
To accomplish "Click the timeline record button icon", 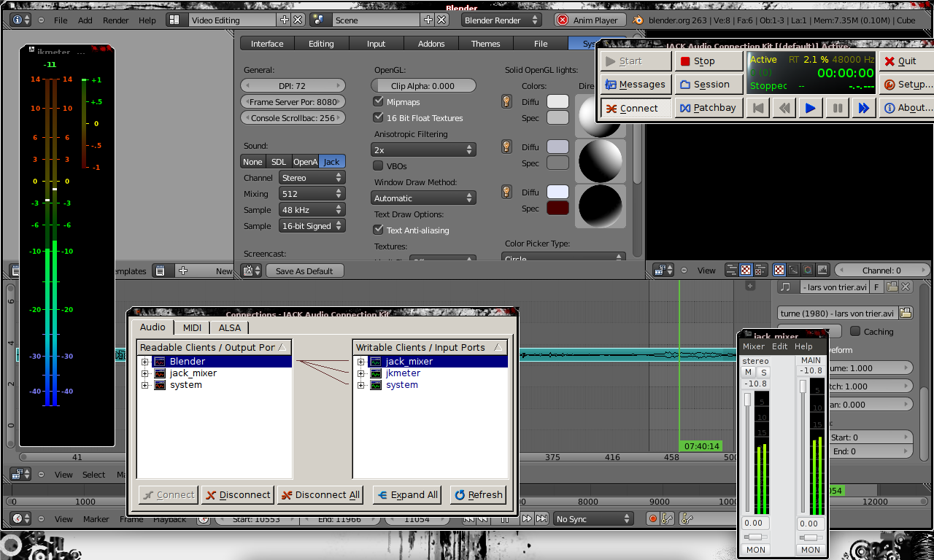I will click(652, 518).
